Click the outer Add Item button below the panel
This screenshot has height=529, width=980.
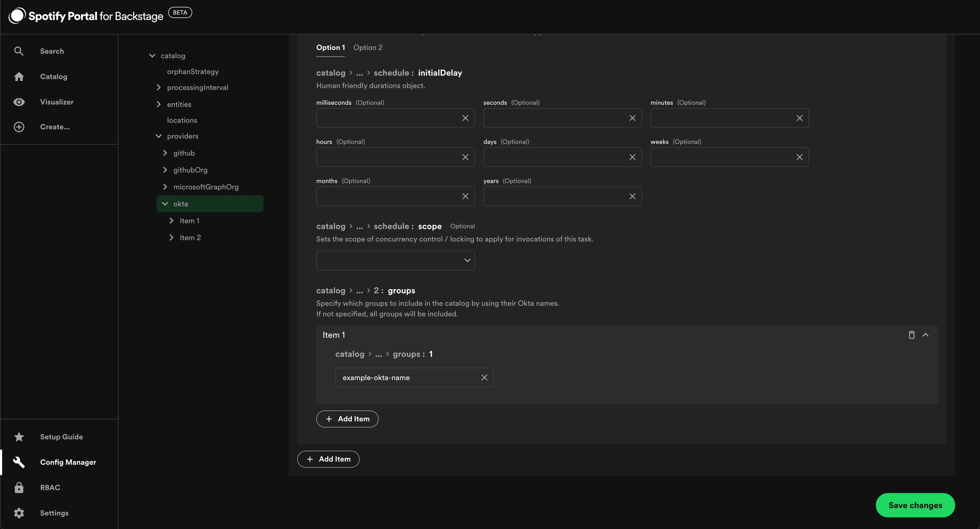click(328, 459)
